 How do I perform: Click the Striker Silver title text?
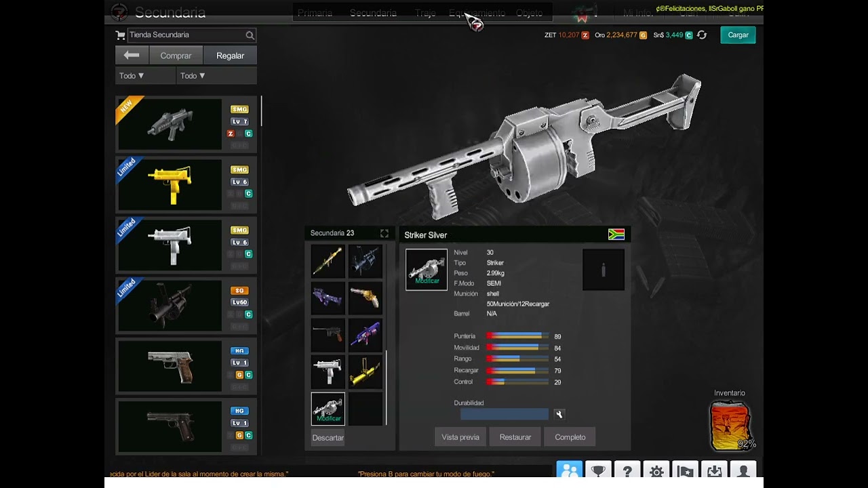(426, 235)
